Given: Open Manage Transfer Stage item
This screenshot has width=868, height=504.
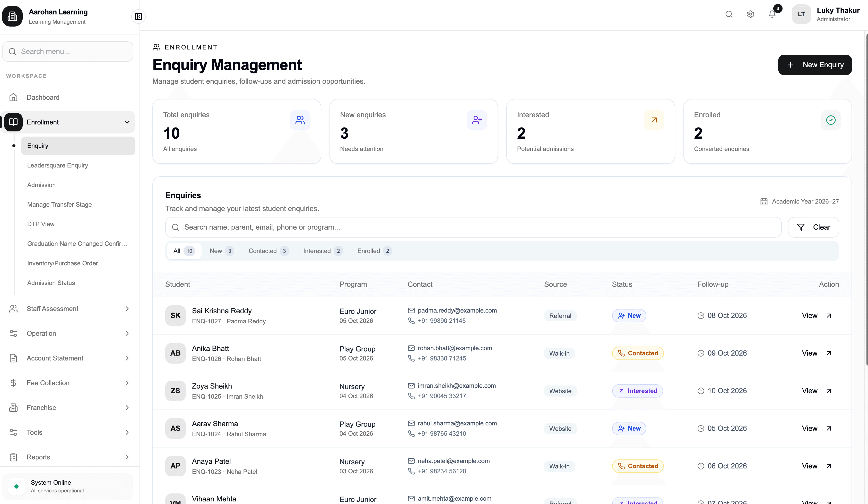Looking at the screenshot, I should (78, 205).
